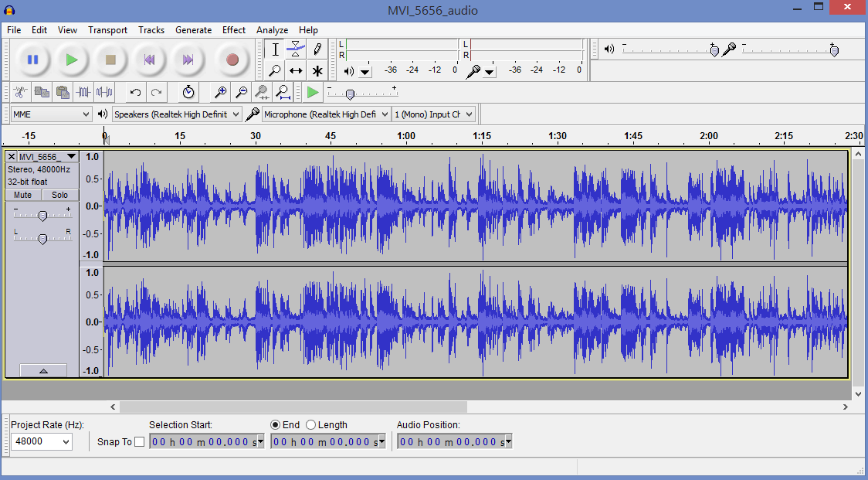The image size is (868, 480).
Task: Activate the Multi-Tool mode
Action: click(317, 70)
